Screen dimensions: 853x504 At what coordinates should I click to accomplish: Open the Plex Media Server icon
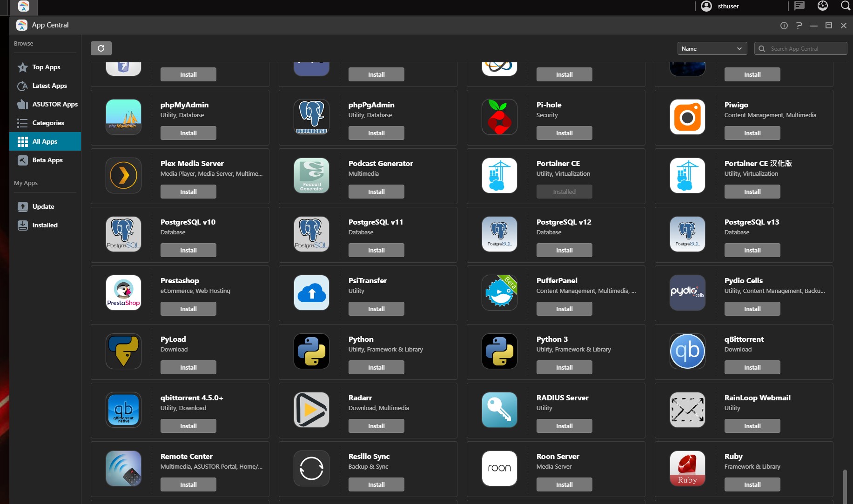pos(123,176)
